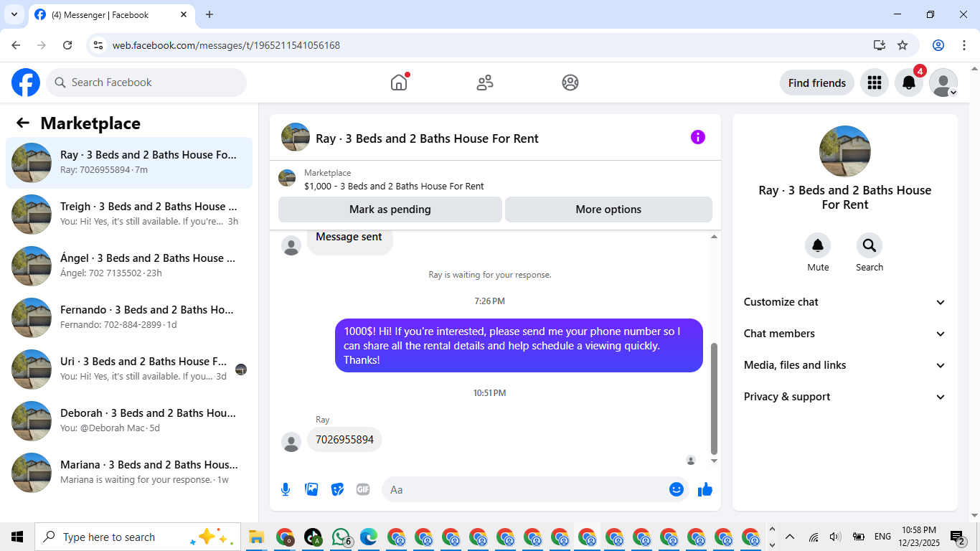View site information icon in address bar
The width and height of the screenshot is (980, 551).
pyautogui.click(x=99, y=45)
